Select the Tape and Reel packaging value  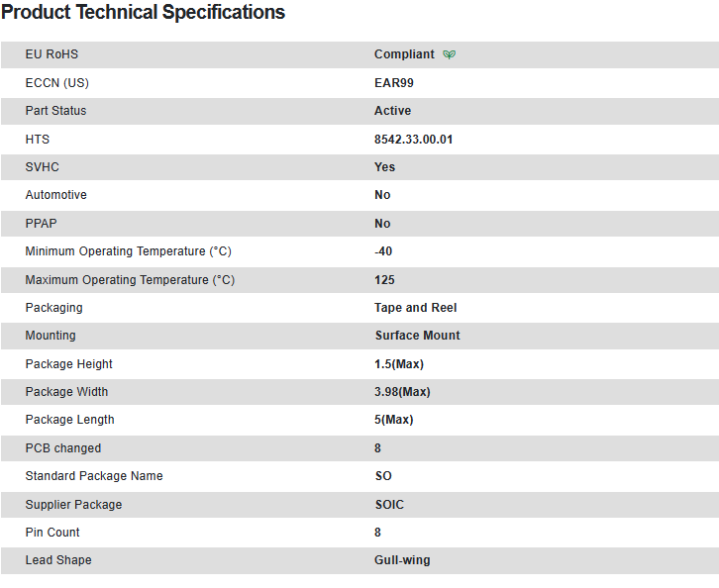point(415,308)
